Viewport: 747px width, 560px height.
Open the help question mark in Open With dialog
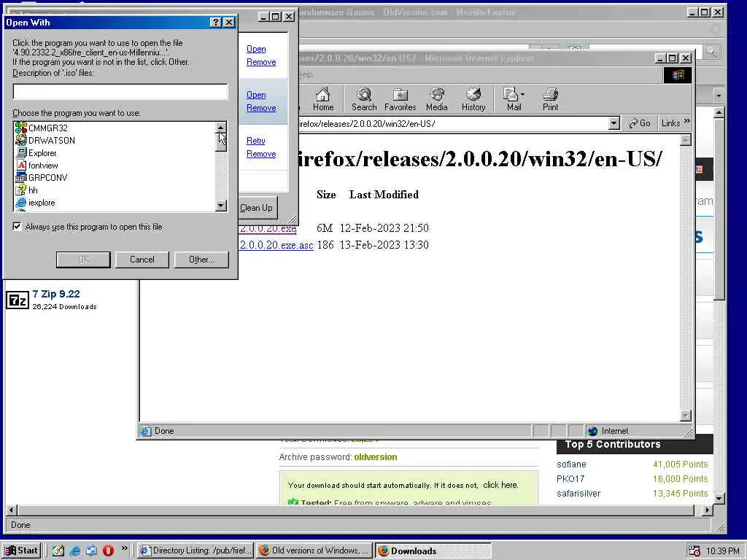[x=215, y=23]
